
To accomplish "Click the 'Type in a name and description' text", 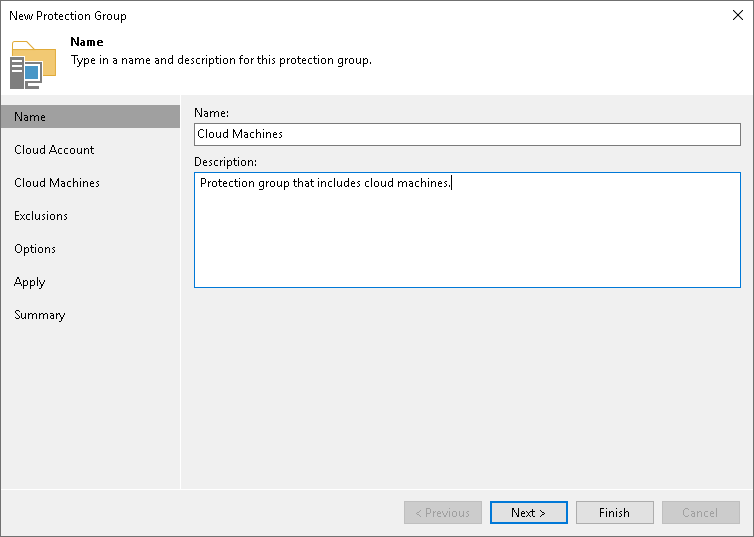I will coord(221,60).
